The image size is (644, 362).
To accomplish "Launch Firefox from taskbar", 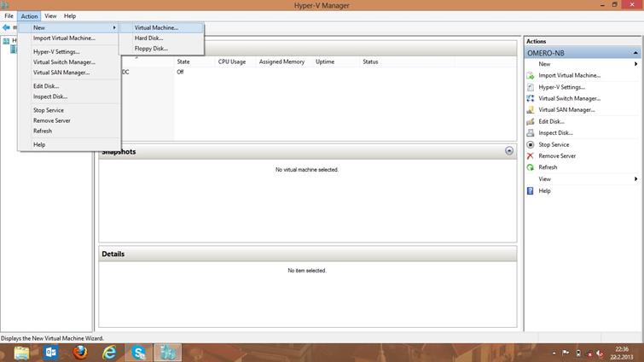I will click(x=80, y=353).
